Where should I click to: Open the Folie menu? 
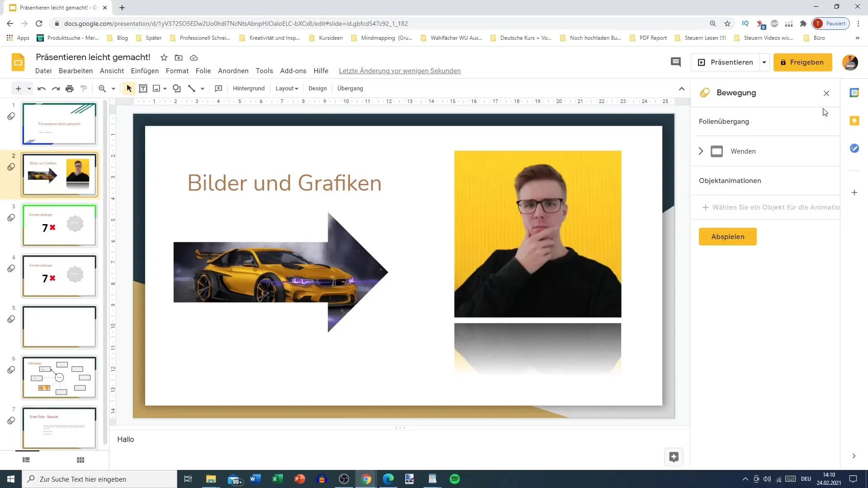click(x=203, y=71)
